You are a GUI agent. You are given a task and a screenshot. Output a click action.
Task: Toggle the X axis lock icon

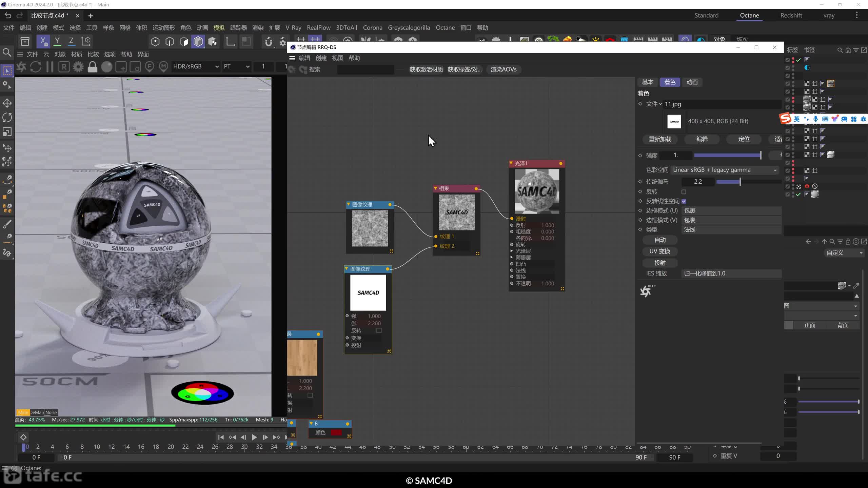point(43,41)
